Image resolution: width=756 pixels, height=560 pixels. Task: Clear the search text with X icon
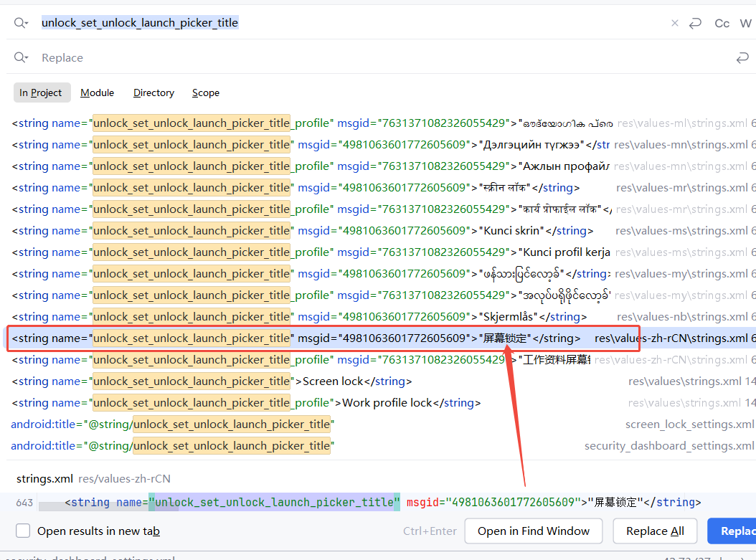click(674, 23)
